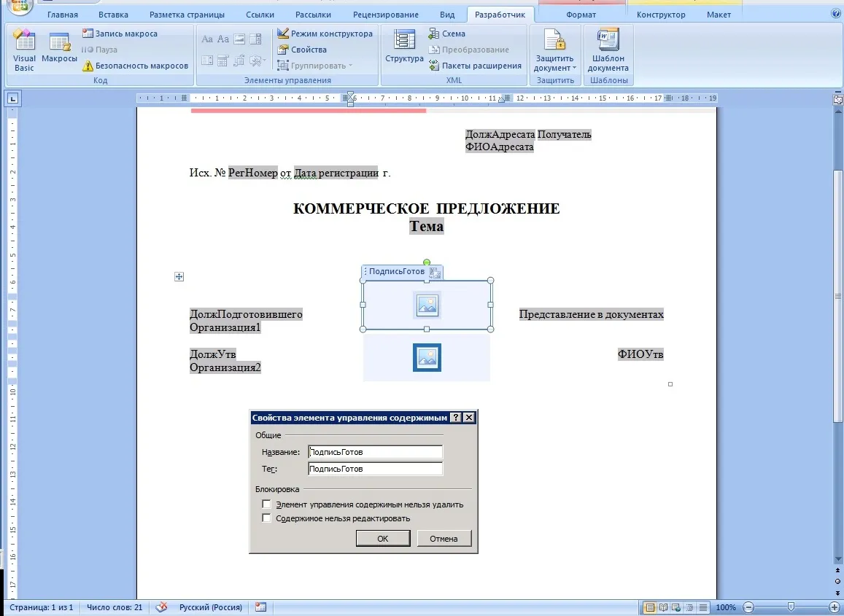Open the Формат tab
The image size is (844, 616).
[581, 15]
